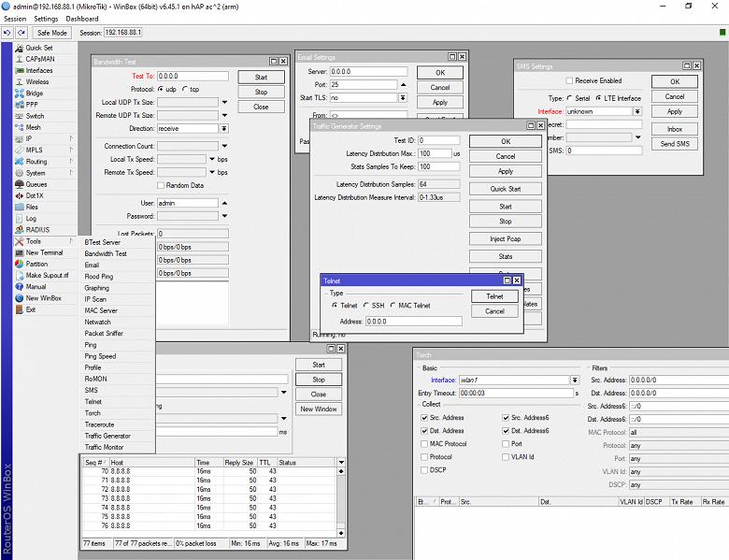Screen dimensions: 729x560
Task: Toggle MAC Protocol checkbox in Torch
Action: [x=425, y=444]
